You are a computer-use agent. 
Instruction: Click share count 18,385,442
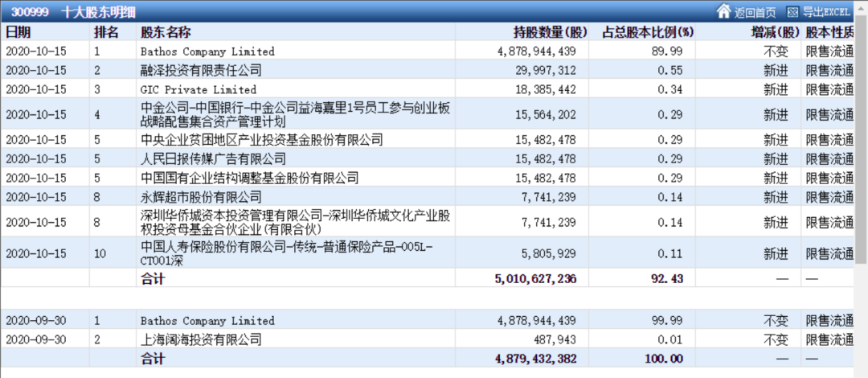(x=547, y=89)
